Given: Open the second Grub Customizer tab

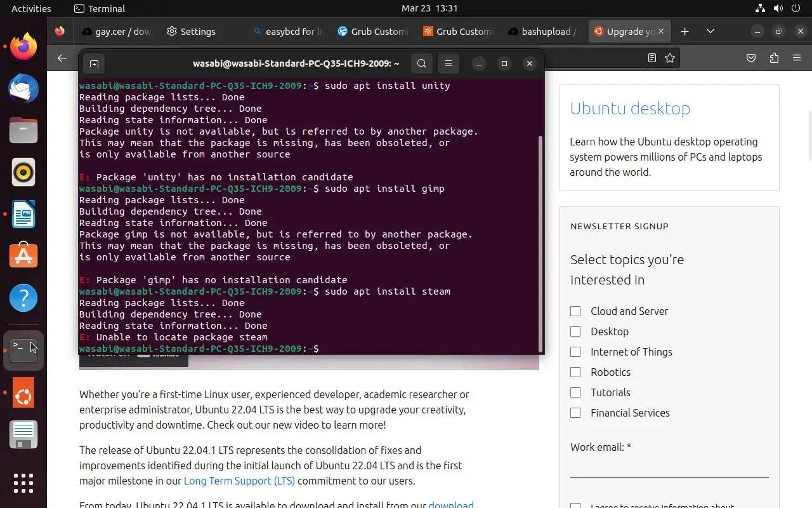Looking at the screenshot, I should click(x=457, y=31).
